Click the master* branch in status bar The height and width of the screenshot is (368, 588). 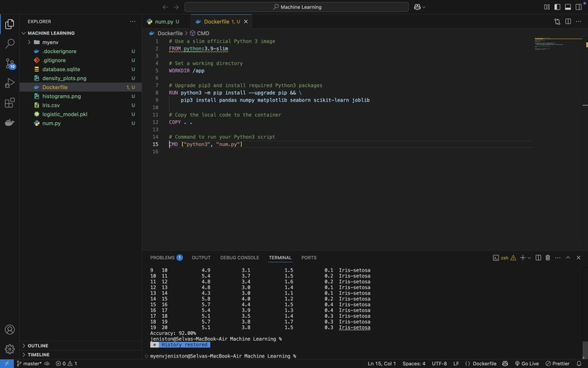point(29,364)
